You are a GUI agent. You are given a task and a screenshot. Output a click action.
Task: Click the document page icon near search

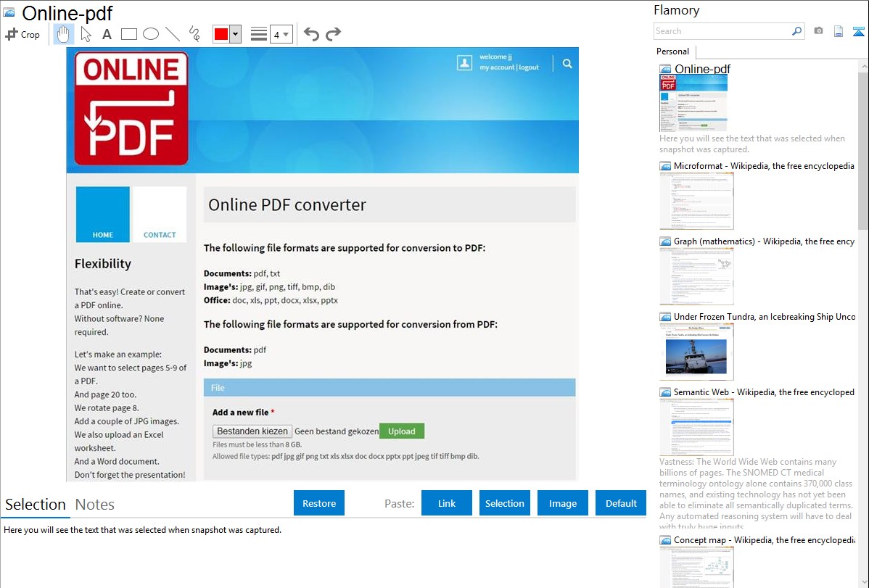[839, 32]
